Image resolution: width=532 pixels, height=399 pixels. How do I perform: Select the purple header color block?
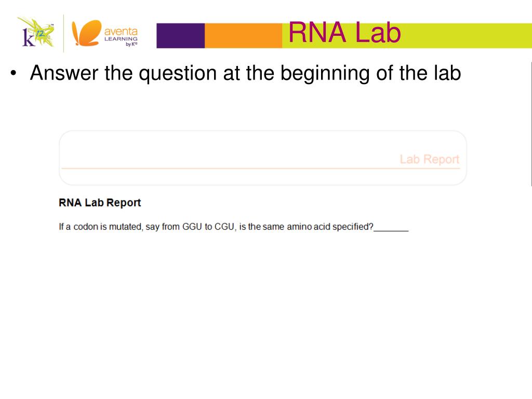coord(180,36)
